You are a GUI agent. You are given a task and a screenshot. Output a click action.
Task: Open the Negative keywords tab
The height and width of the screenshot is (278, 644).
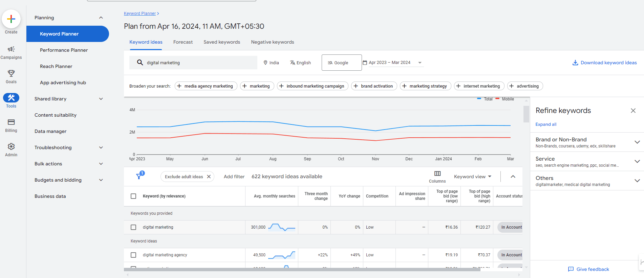[x=272, y=42]
